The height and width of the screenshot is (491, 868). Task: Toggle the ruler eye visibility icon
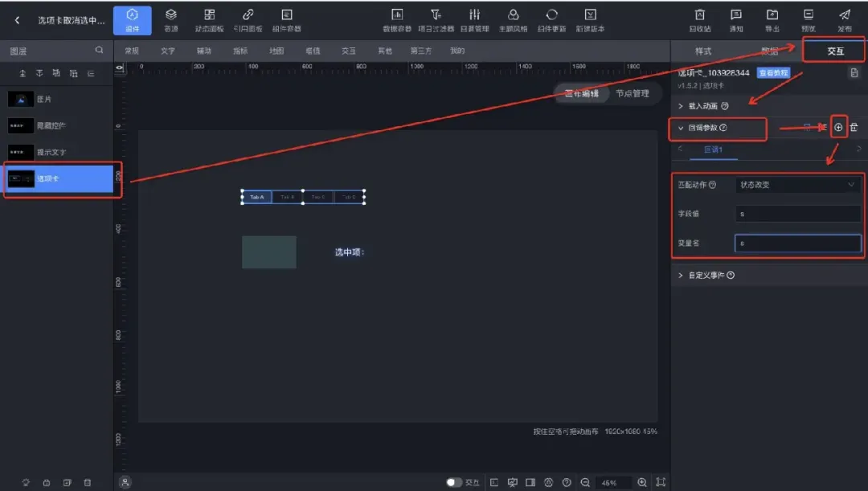click(x=120, y=68)
